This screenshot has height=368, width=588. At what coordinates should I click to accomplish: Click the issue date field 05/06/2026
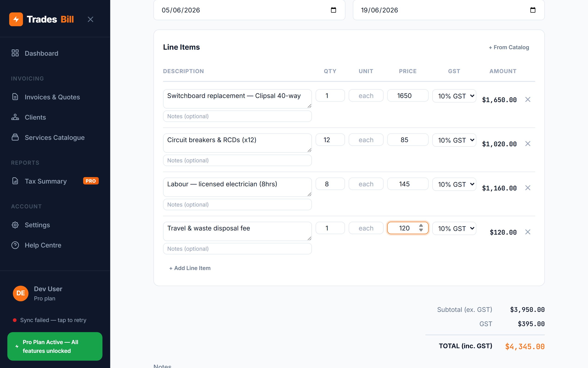coord(249,10)
